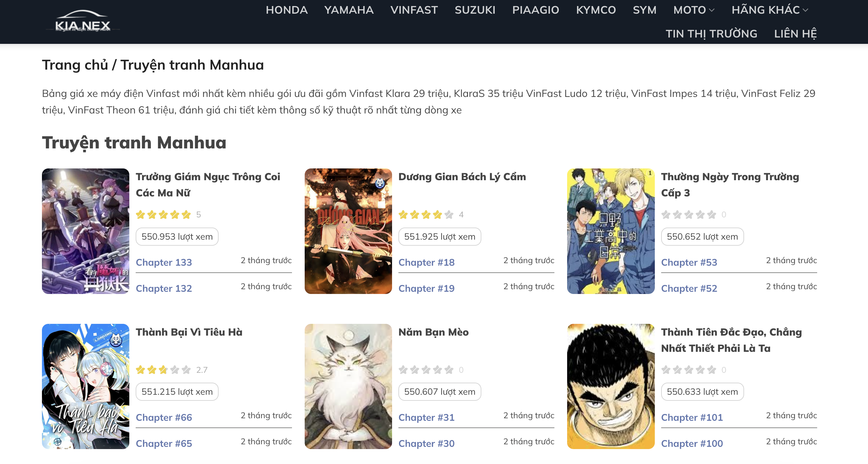
Task: Go to TIN THỊ TRƯỜNG page
Action: click(x=711, y=34)
